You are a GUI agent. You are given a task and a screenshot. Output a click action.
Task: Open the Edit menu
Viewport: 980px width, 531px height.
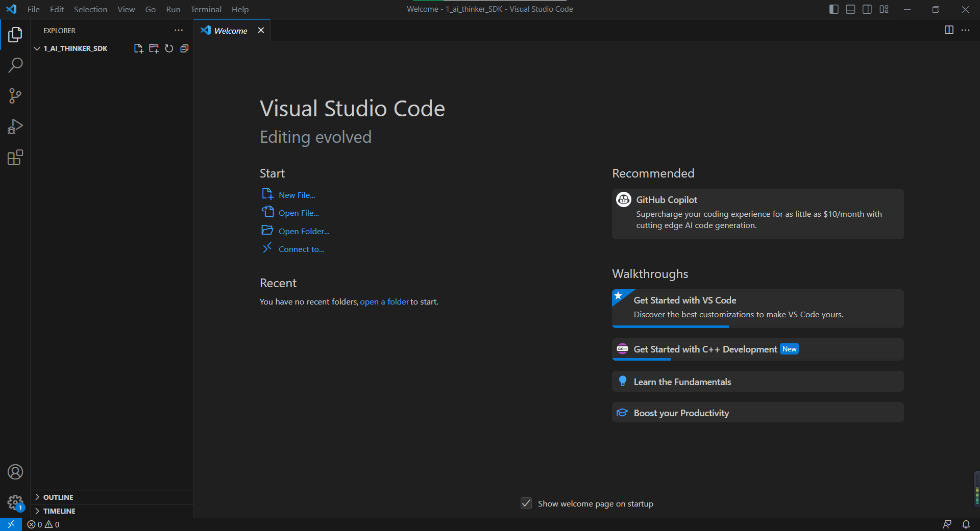tap(57, 9)
